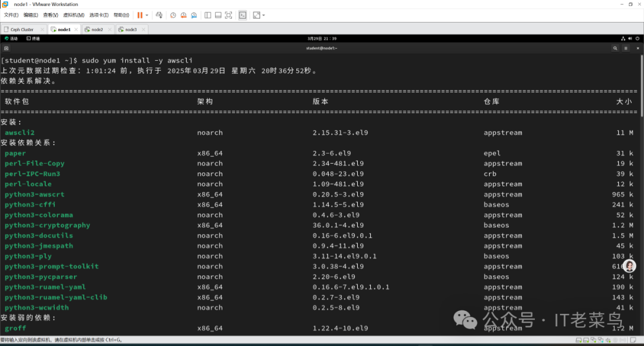The height and width of the screenshot is (346, 644).
Task: Open the 帮助(H) menu
Action: [x=121, y=15]
